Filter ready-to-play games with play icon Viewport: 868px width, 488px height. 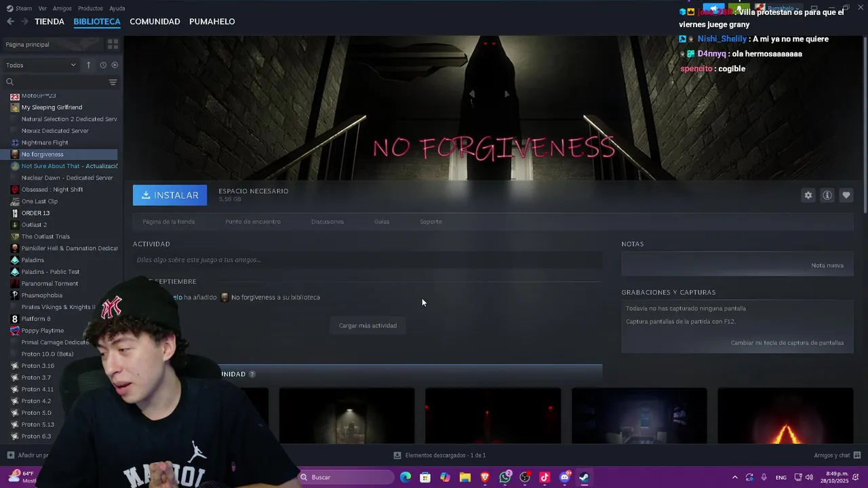115,65
